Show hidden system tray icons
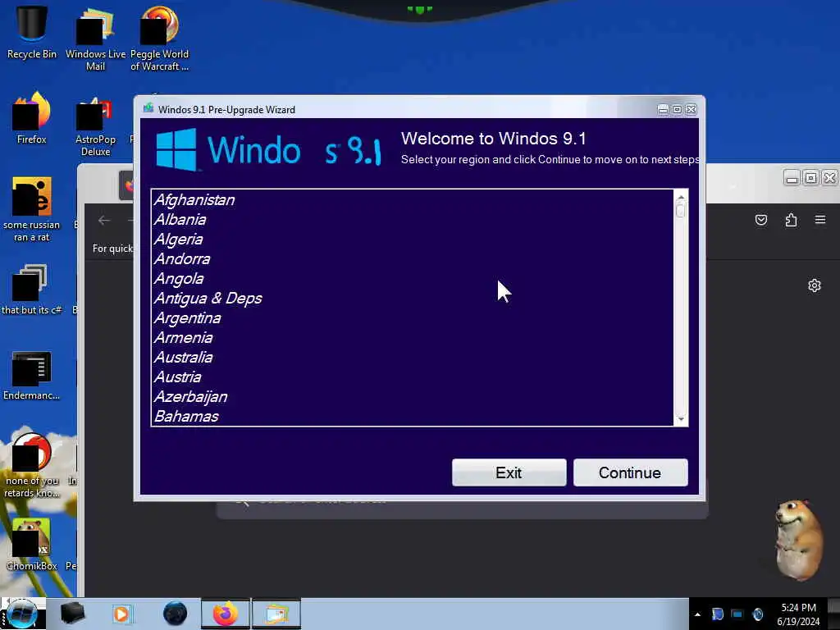 click(x=697, y=614)
